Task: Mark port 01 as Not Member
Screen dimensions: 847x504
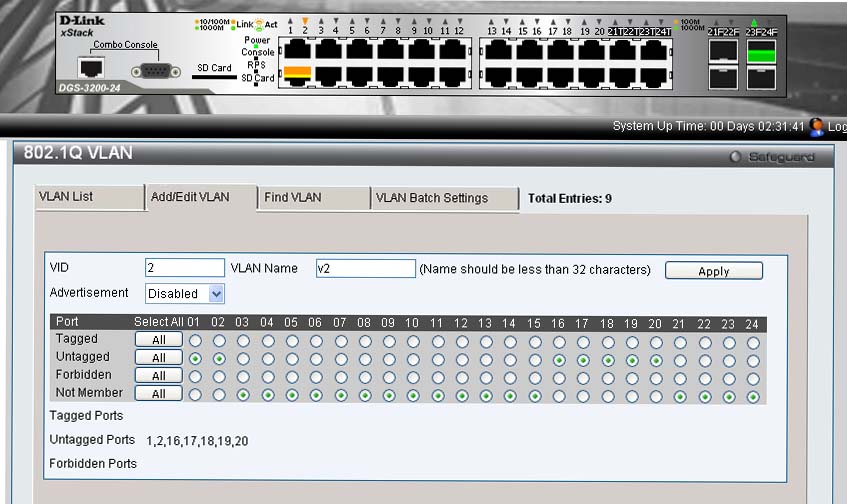Action: tap(195, 394)
